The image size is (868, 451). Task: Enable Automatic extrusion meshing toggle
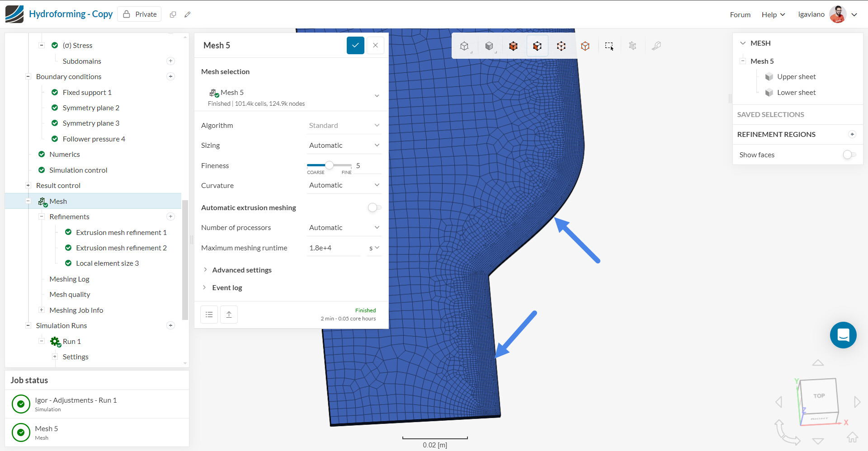374,207
